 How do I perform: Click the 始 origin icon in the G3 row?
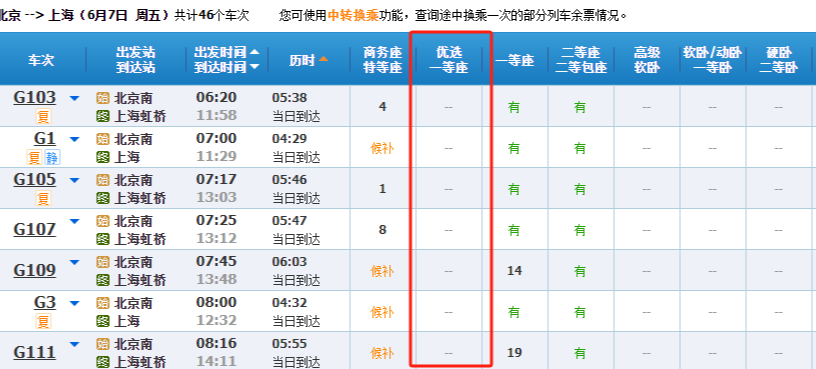point(103,302)
